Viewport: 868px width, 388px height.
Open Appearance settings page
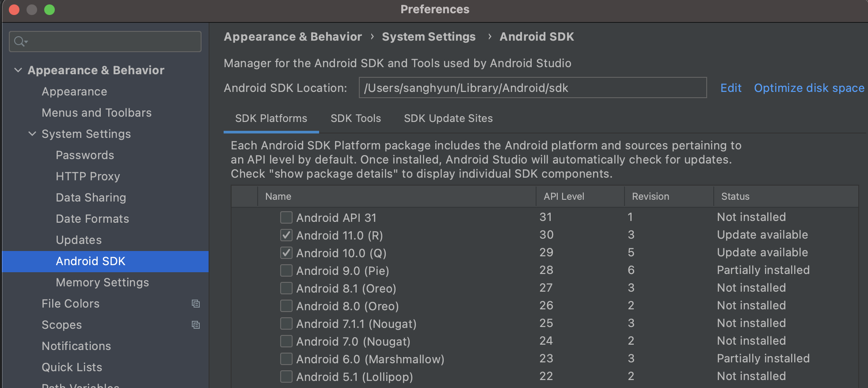(x=75, y=91)
